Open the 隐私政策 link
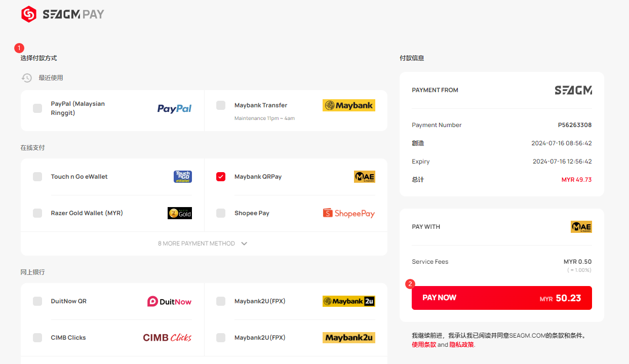This screenshot has width=629, height=364. pyautogui.click(x=462, y=345)
